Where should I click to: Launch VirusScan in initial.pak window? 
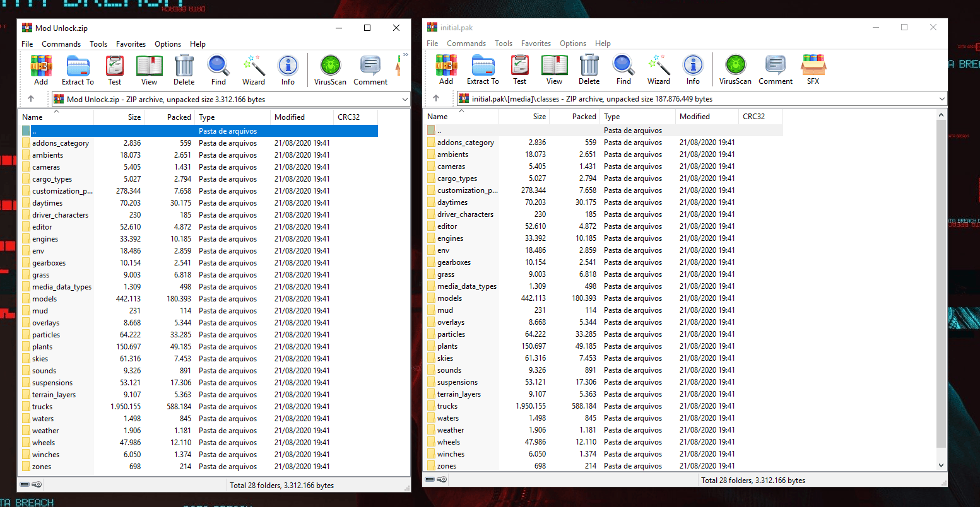[735, 69]
